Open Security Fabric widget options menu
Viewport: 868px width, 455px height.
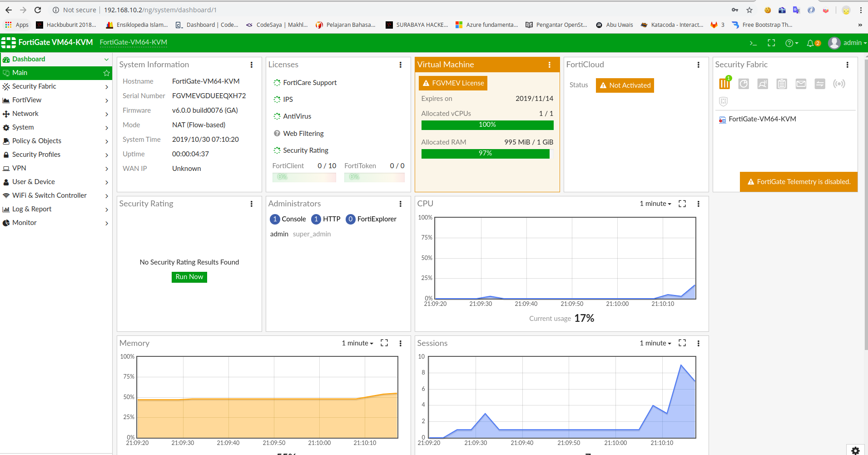(848, 65)
